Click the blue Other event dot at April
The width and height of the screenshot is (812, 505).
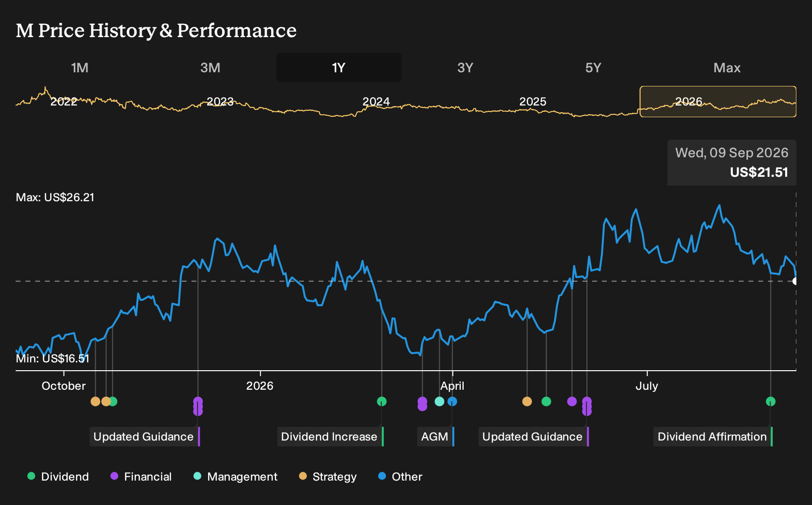[x=452, y=401]
